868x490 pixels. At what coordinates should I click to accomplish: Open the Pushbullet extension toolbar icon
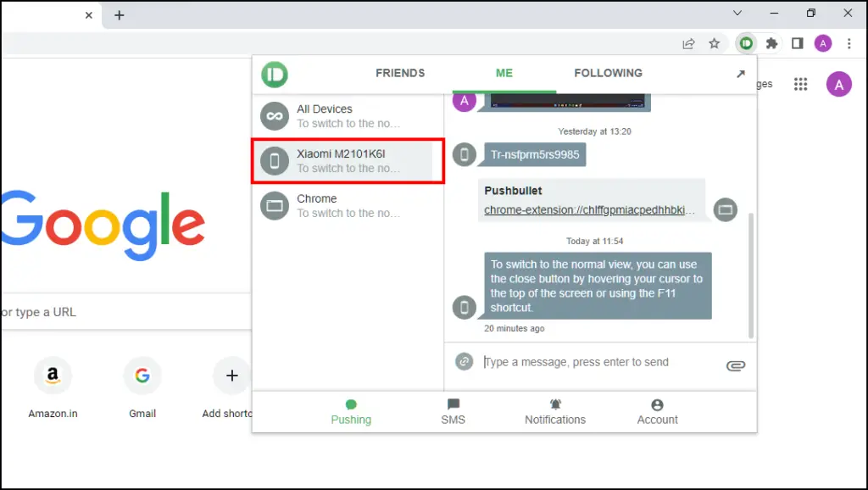[746, 43]
